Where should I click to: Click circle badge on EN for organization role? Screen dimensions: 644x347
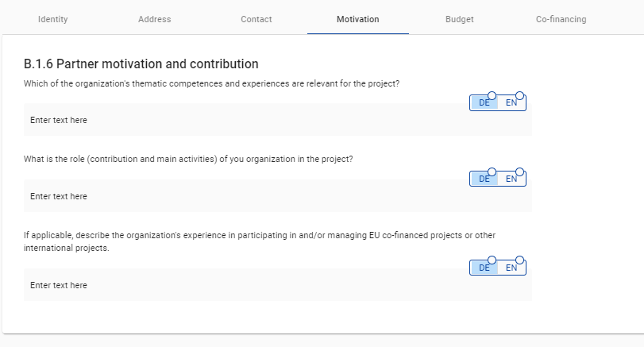point(520,172)
